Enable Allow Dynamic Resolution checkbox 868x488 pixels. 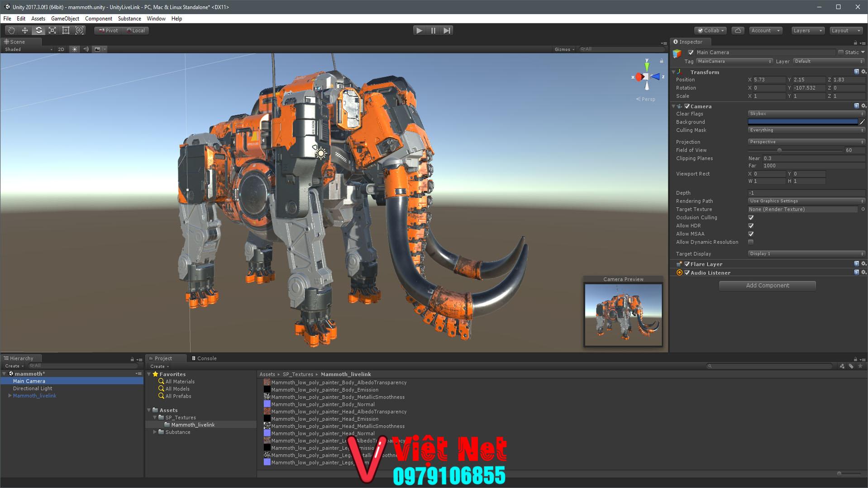751,242
